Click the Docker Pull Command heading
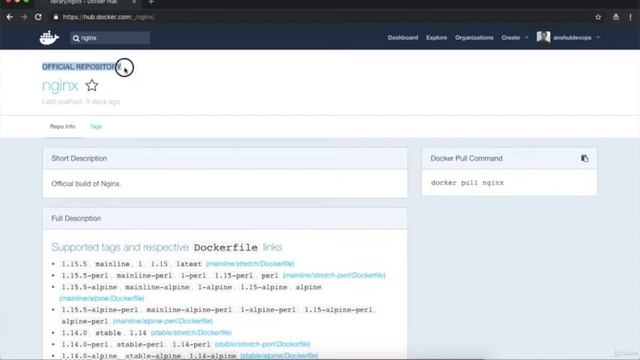640x360 pixels. click(x=466, y=158)
